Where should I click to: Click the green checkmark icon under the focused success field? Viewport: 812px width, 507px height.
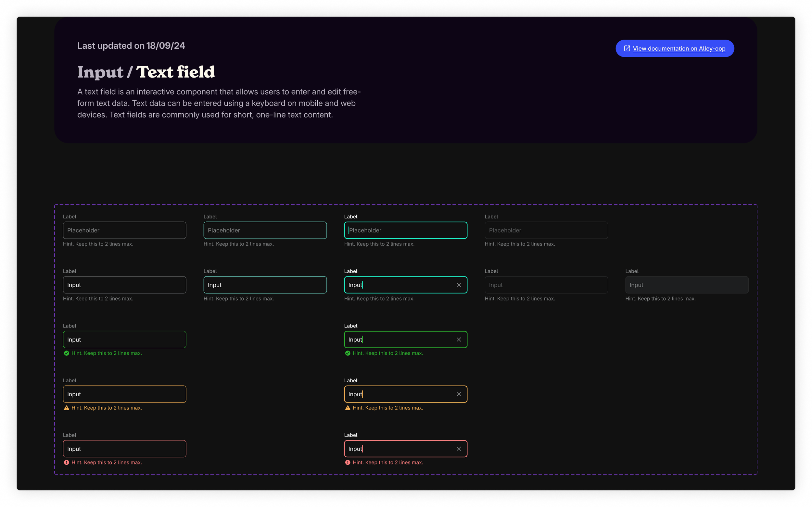point(348,353)
